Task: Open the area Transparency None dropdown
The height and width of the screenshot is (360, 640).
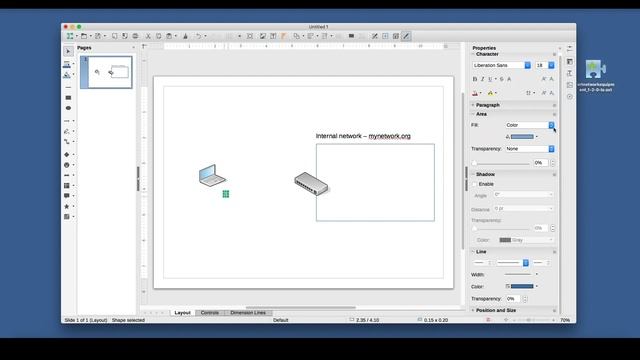Action: pyautogui.click(x=551, y=149)
